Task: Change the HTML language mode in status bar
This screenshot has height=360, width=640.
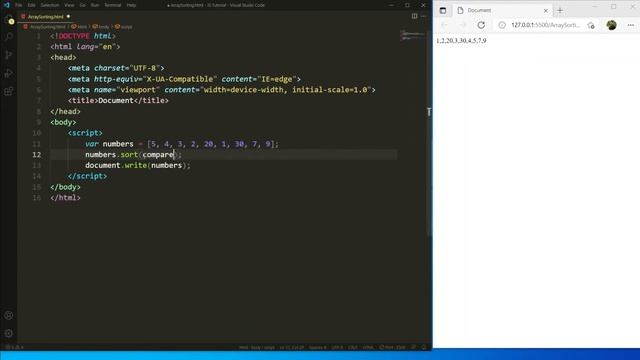Action: pos(368,347)
